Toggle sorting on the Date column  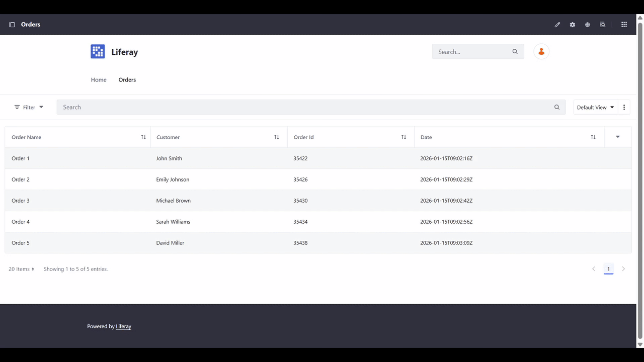point(593,137)
